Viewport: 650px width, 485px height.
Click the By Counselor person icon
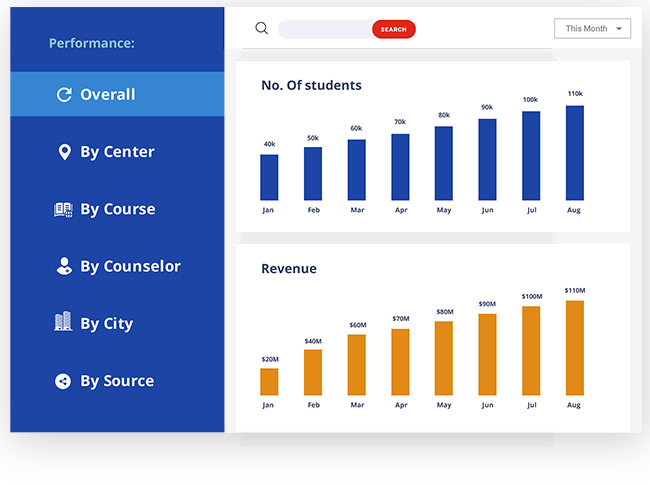pyautogui.click(x=63, y=266)
